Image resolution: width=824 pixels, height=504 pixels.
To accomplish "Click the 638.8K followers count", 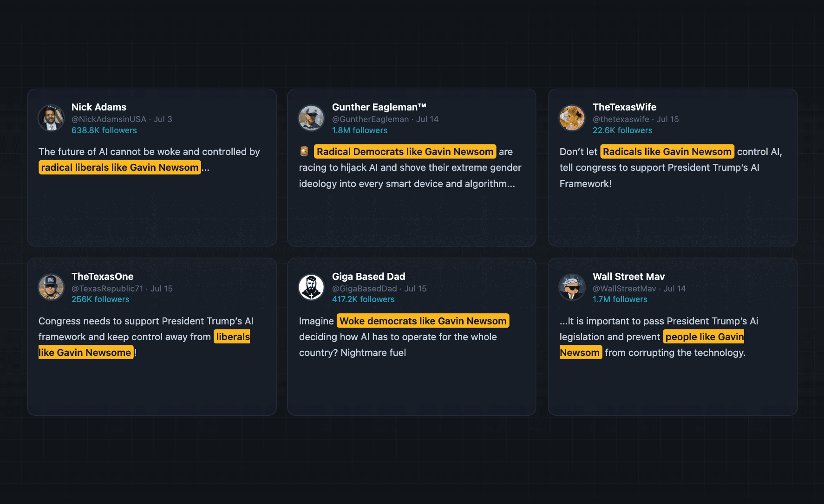I will tap(104, 130).
